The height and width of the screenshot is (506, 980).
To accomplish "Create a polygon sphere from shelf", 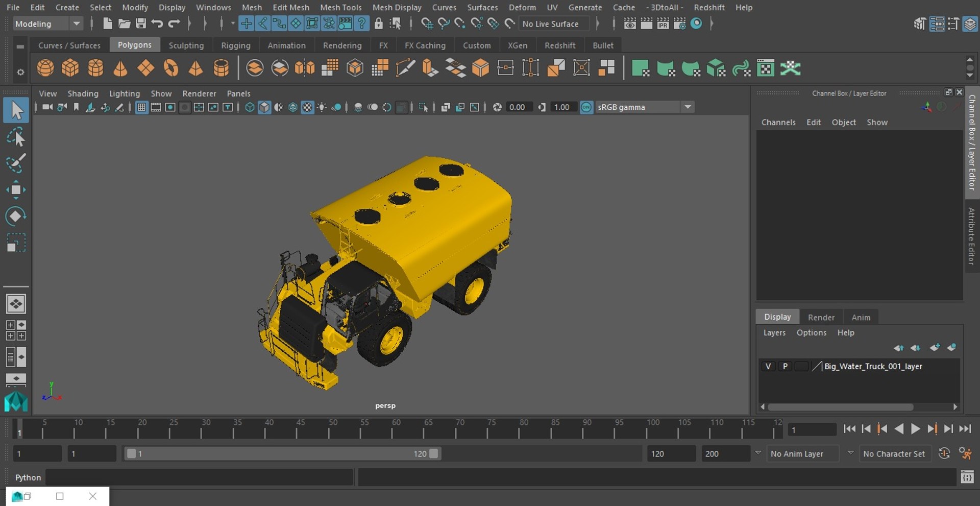I will [45, 68].
